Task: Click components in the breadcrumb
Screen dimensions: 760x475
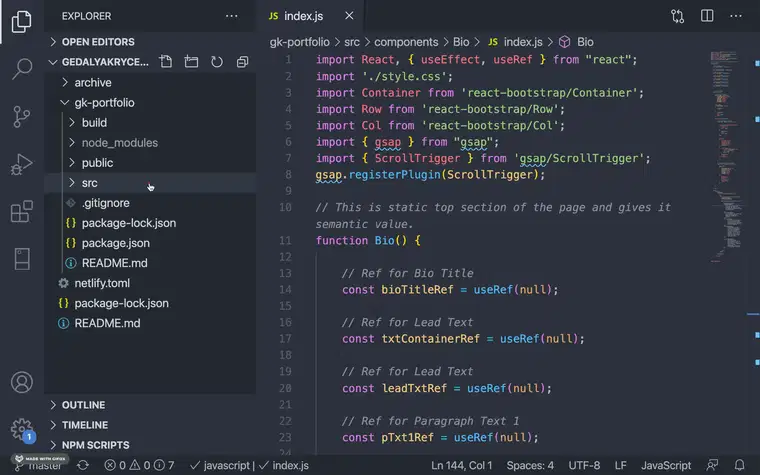Action: pos(406,42)
